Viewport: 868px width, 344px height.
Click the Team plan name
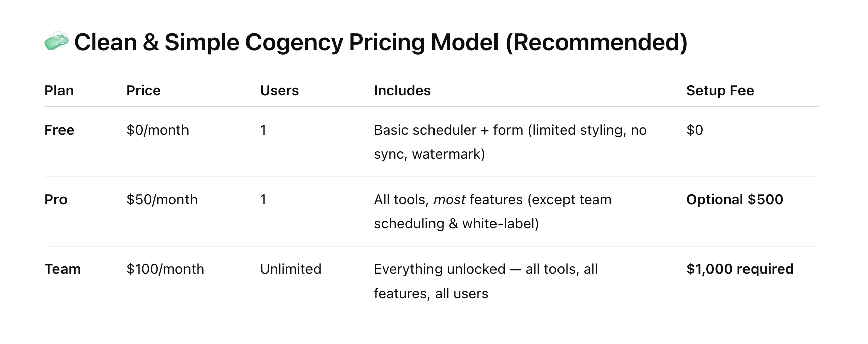[x=63, y=269]
